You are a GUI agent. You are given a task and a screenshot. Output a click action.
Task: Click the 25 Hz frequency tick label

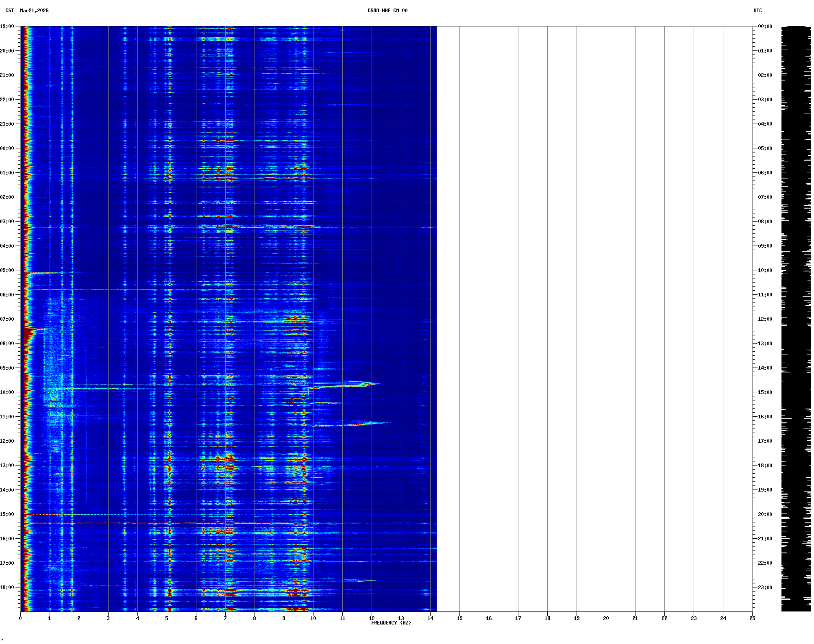pyautogui.click(x=752, y=618)
